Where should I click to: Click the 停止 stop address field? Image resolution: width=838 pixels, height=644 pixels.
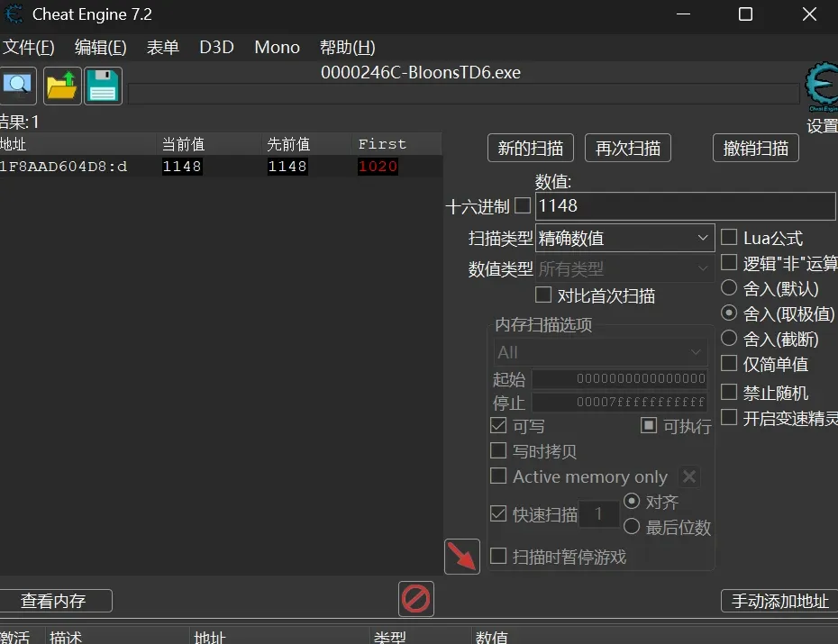click(x=620, y=402)
